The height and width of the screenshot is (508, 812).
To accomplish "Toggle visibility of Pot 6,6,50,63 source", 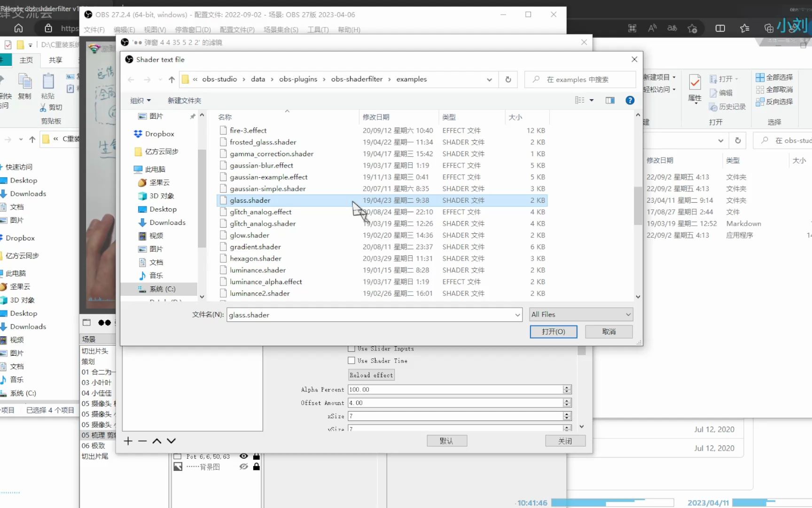I will [x=243, y=456].
